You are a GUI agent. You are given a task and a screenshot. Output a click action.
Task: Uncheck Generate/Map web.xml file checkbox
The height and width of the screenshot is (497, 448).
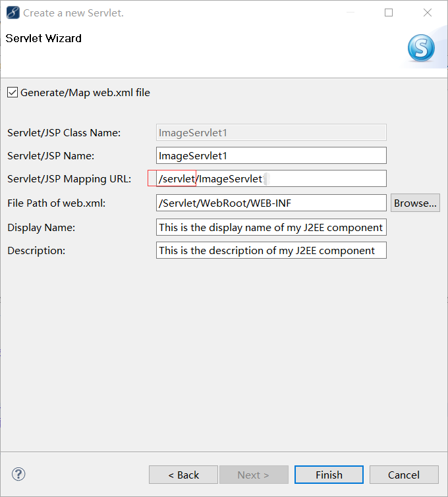(x=13, y=93)
